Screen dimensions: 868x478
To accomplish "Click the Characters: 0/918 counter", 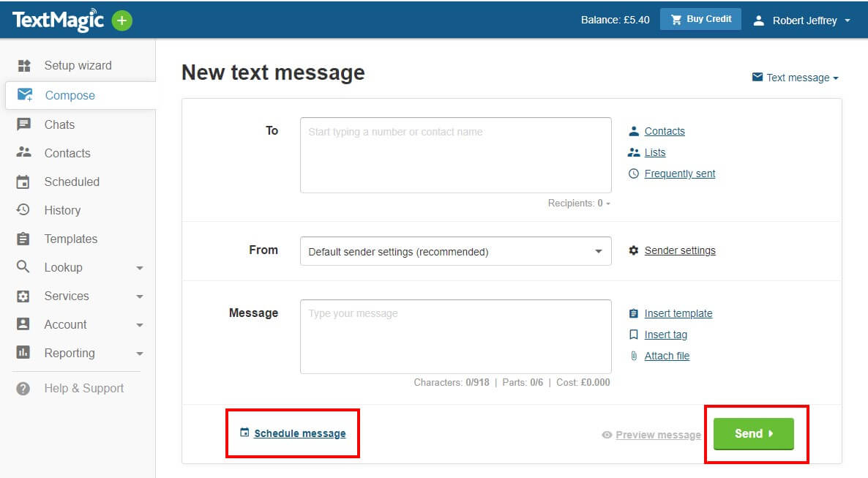I will 451,382.
